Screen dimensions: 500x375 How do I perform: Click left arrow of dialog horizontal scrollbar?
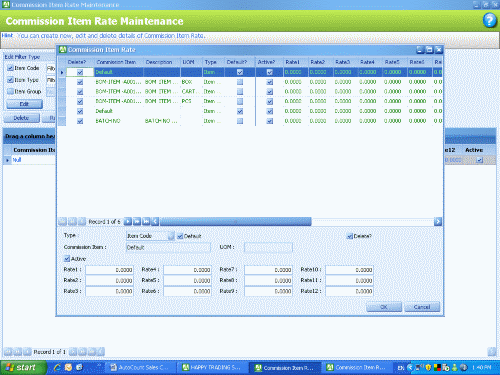coord(155,221)
